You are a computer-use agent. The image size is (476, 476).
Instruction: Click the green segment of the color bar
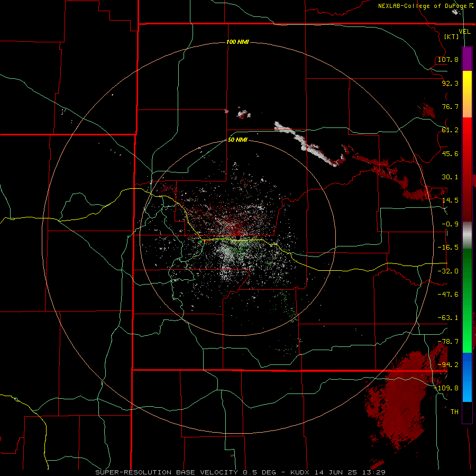467,300
